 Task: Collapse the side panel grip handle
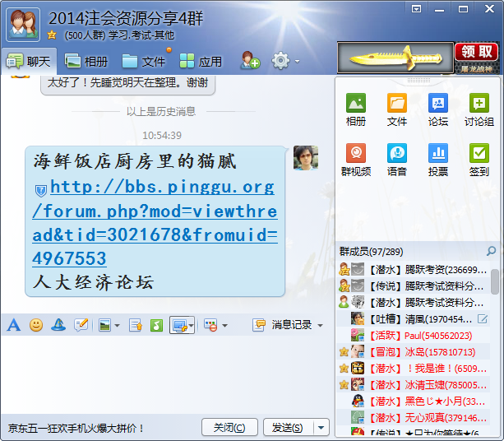coord(418,80)
